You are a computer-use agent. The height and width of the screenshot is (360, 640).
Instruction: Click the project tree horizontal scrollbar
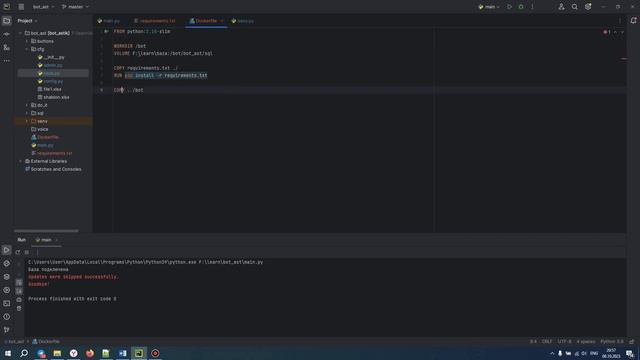(46, 231)
